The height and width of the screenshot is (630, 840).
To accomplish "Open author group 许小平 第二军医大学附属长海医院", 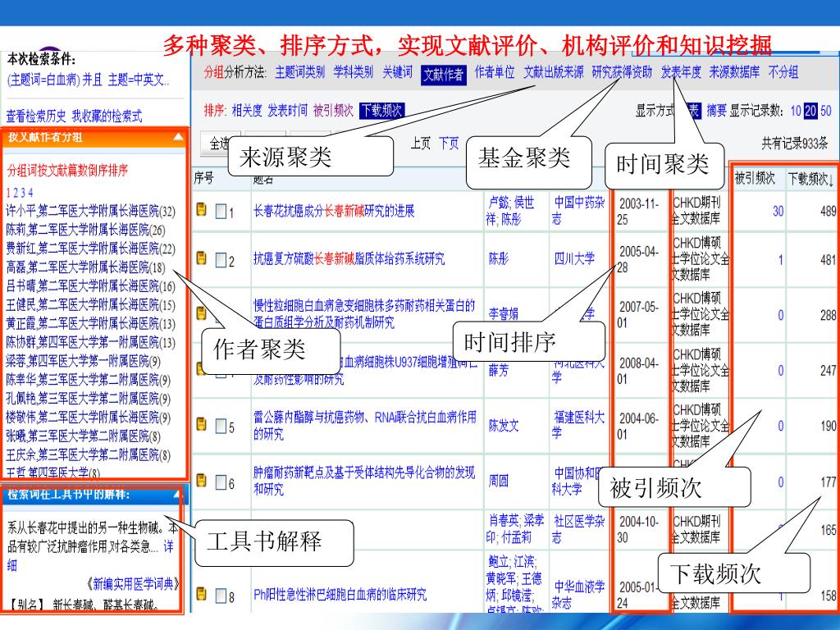I will click(x=90, y=212).
